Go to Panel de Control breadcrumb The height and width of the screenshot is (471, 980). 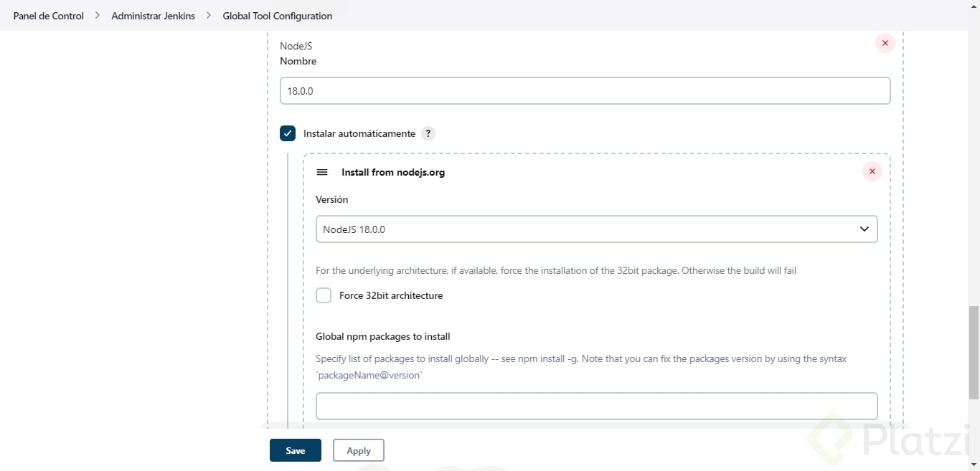point(49,16)
